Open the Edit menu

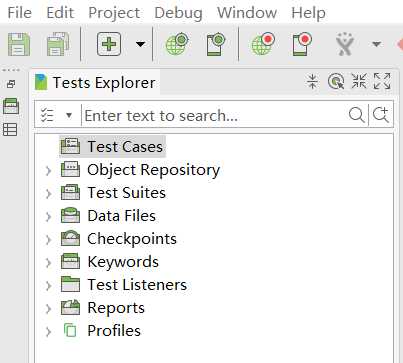coord(60,13)
